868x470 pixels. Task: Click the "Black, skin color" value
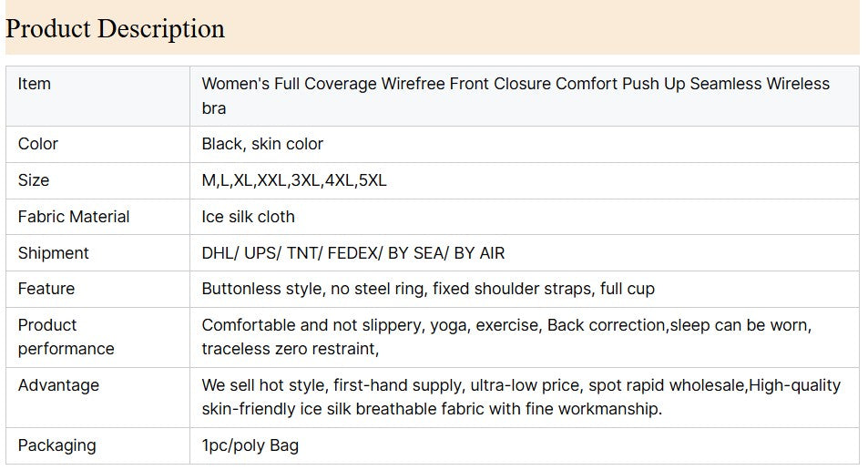tap(262, 144)
